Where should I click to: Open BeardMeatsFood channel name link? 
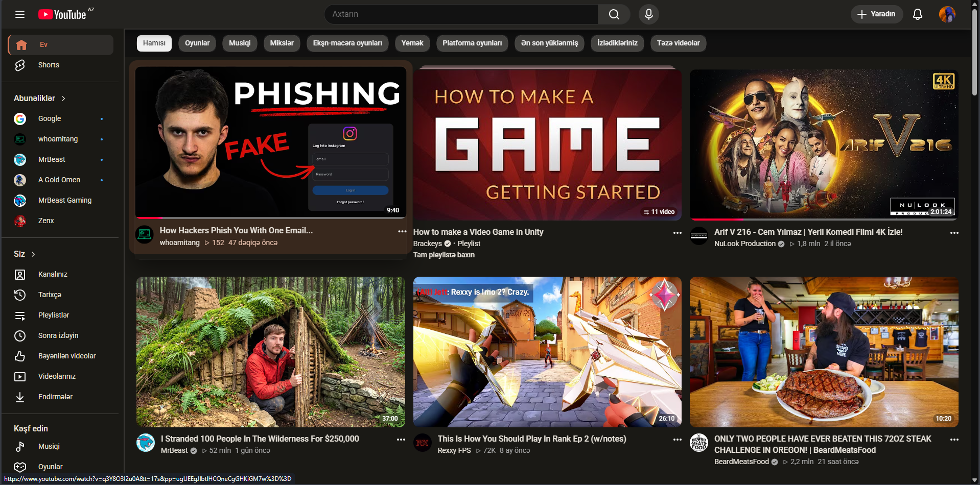pos(741,462)
